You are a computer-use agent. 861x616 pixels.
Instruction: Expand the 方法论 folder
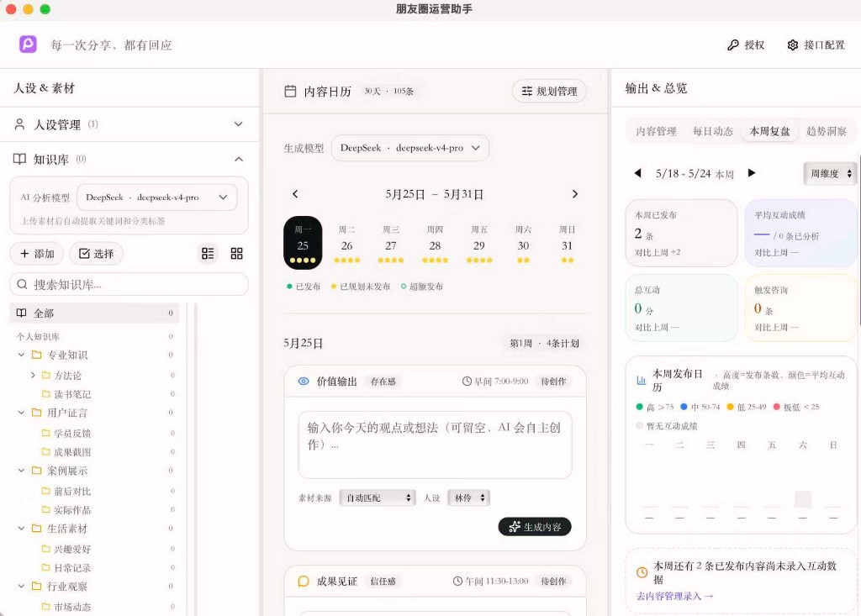(33, 375)
